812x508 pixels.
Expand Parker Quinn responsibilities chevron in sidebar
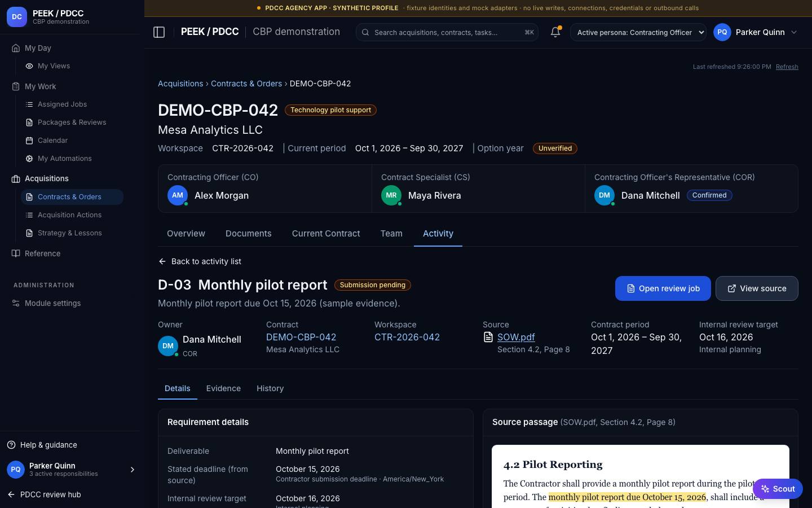(x=133, y=470)
